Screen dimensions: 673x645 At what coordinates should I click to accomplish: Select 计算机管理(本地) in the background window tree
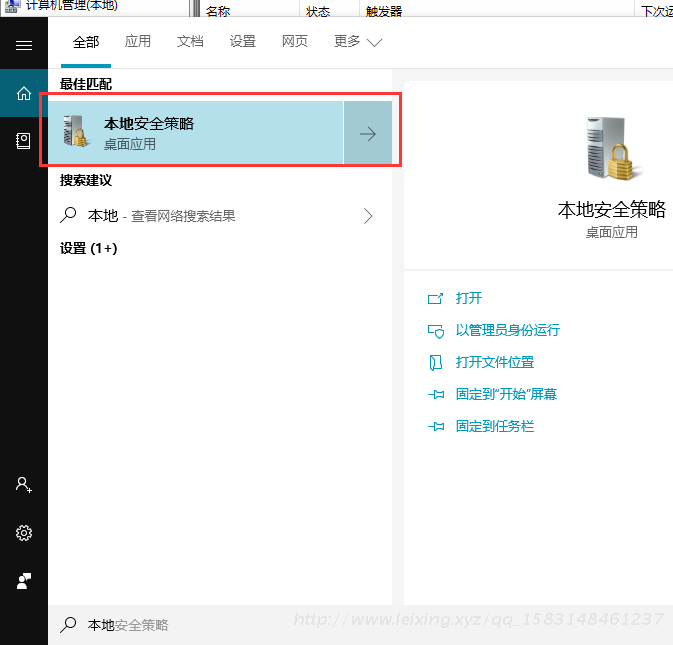point(72,6)
